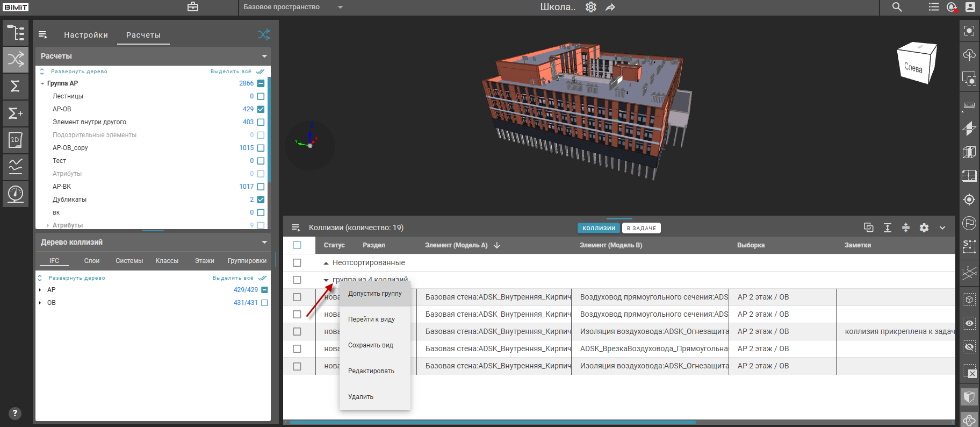Toggle the АР-ОВ calculation checkbox
This screenshot has width=980, height=427.
(261, 109)
